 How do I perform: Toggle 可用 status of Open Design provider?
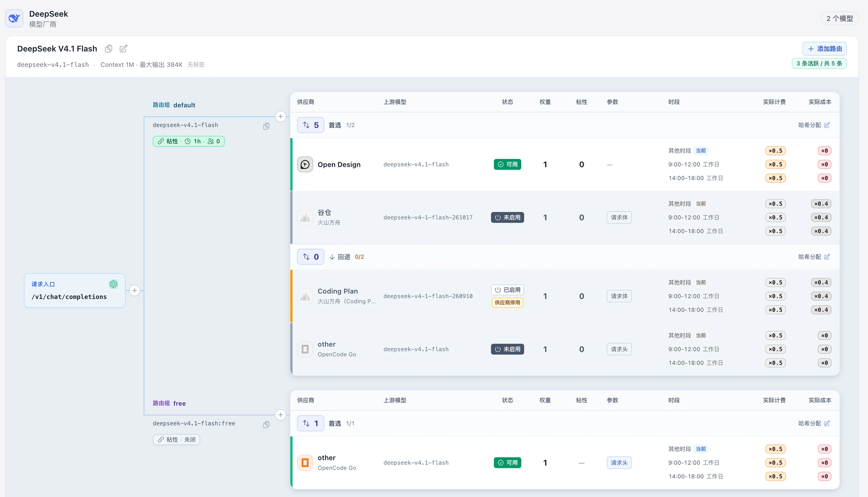(x=507, y=165)
